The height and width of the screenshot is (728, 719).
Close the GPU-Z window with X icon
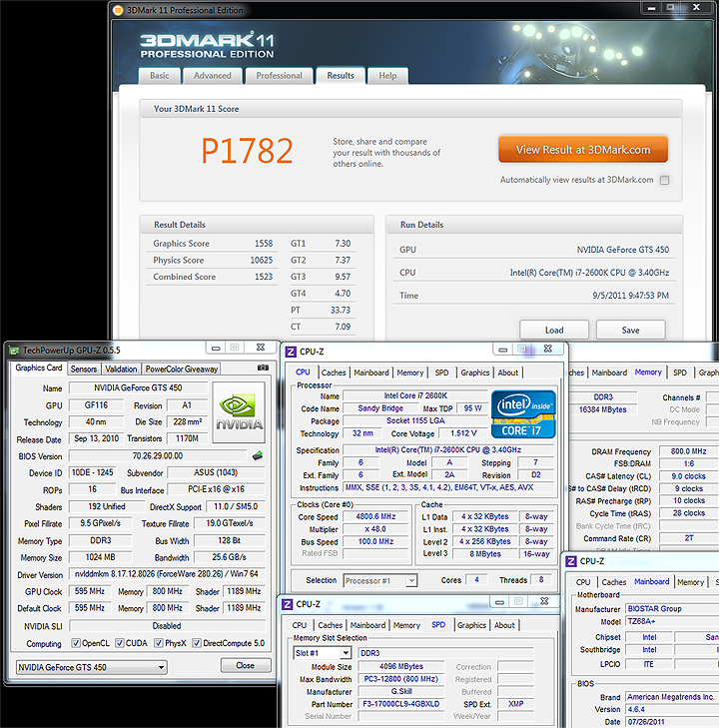261,348
